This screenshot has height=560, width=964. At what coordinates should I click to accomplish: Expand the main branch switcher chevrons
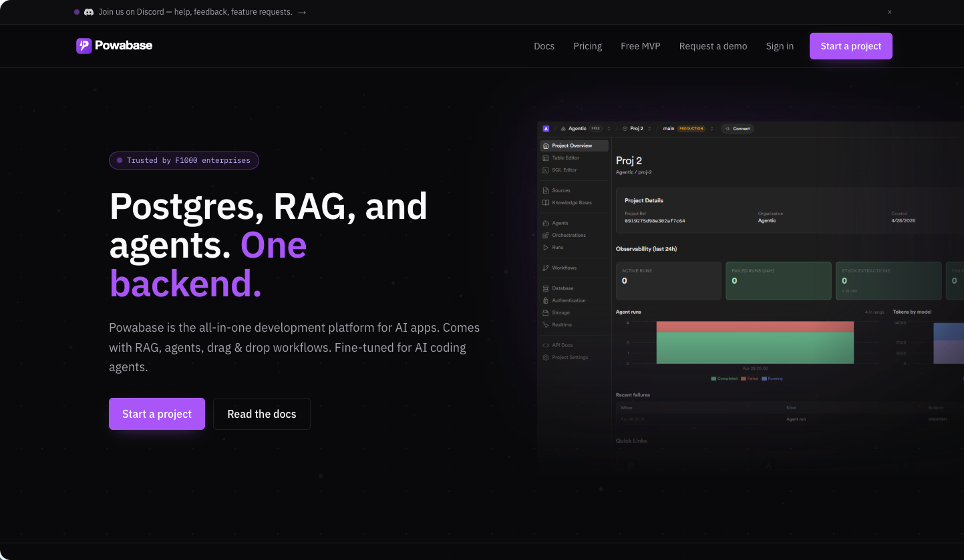pyautogui.click(x=711, y=129)
